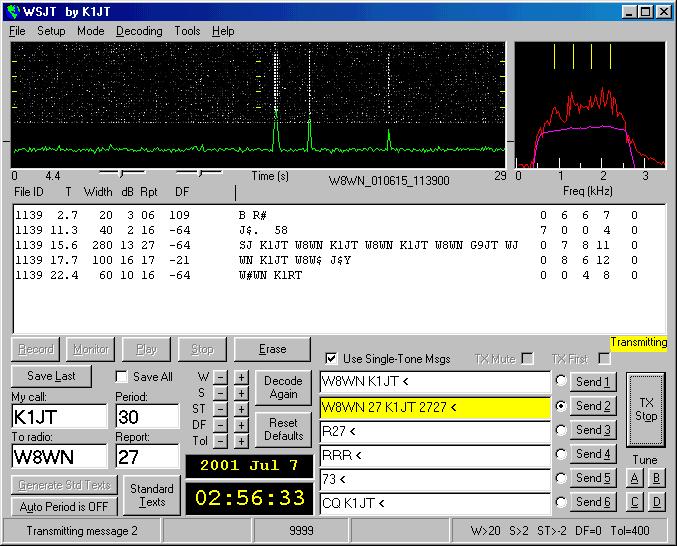Select the Send 4 radio button
The height and width of the screenshot is (546, 677).
click(561, 454)
